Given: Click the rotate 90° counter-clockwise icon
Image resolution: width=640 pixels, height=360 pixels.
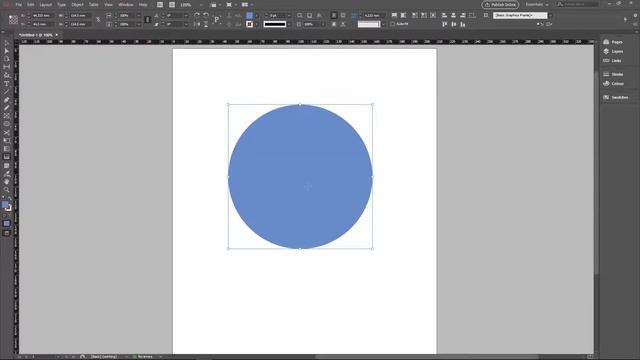Looking at the screenshot, I should (x=206, y=15).
